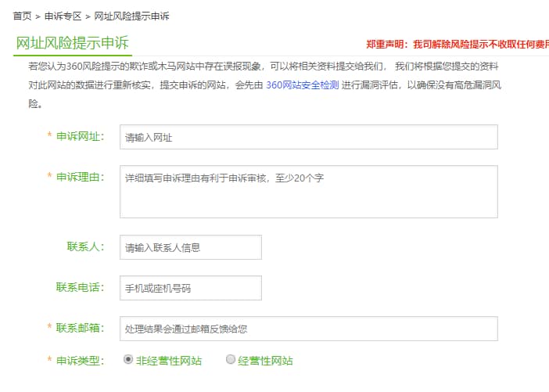Click the 申诉理由 field label
549x392 pixels.
coord(80,177)
